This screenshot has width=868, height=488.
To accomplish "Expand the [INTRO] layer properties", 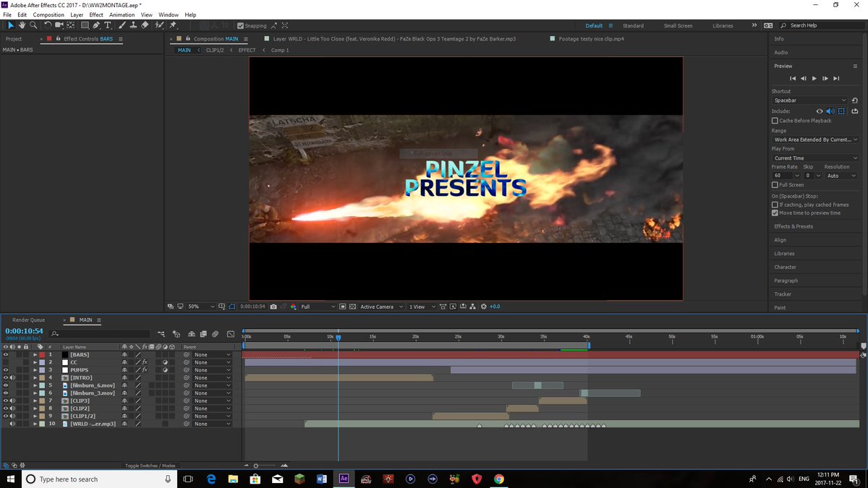I will (x=35, y=377).
